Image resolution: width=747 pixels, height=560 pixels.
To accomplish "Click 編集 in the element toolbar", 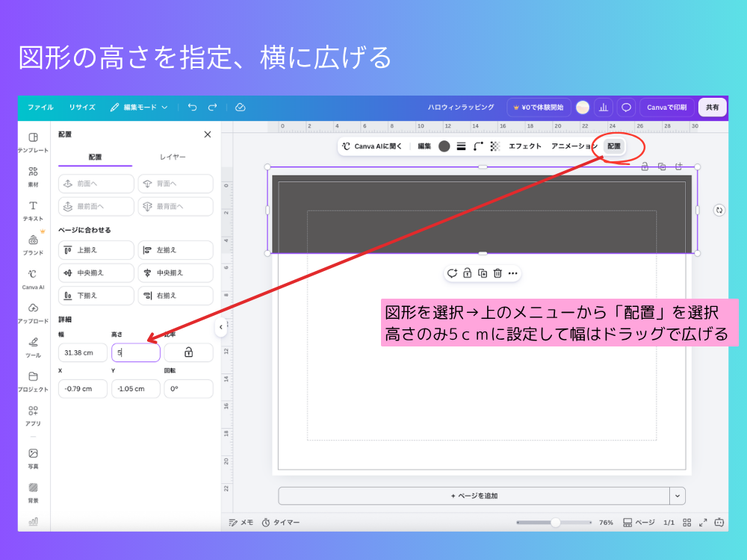I will 424,146.
